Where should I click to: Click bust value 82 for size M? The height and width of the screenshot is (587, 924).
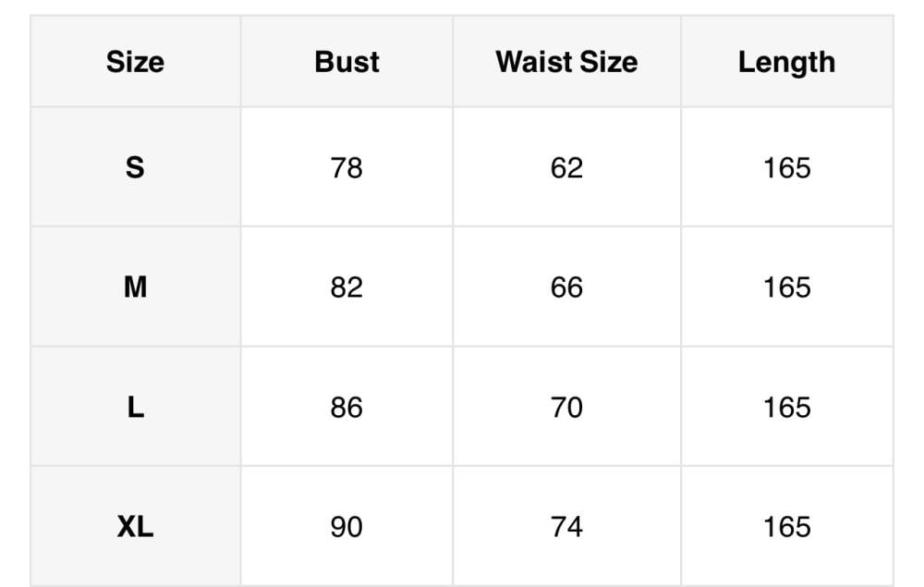coord(346,287)
